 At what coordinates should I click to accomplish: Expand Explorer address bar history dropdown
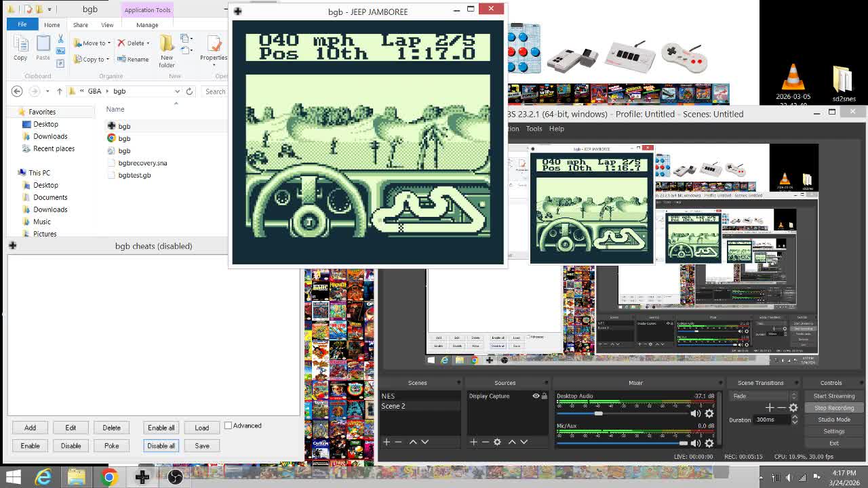click(x=178, y=91)
